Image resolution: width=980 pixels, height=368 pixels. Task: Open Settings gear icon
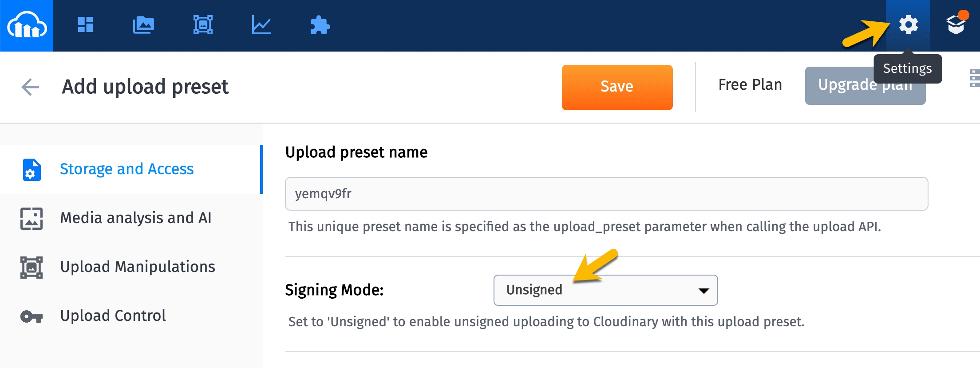(908, 25)
